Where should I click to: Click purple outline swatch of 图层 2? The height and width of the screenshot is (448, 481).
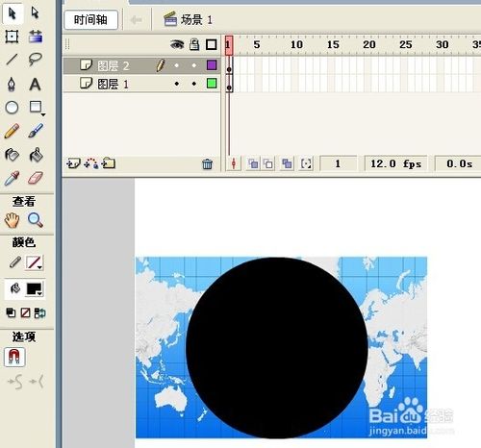(212, 65)
